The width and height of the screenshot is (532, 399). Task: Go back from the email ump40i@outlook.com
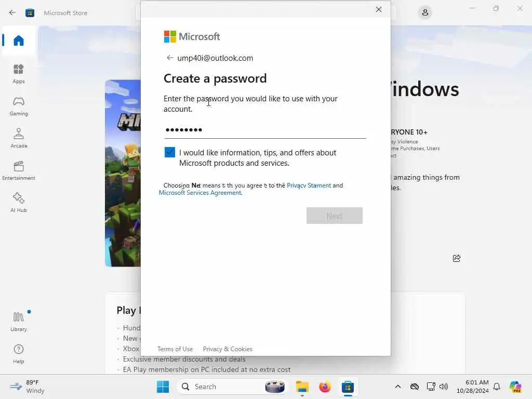[170, 58]
